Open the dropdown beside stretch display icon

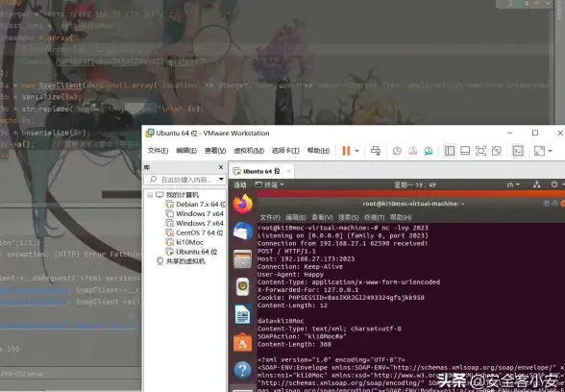point(550,151)
